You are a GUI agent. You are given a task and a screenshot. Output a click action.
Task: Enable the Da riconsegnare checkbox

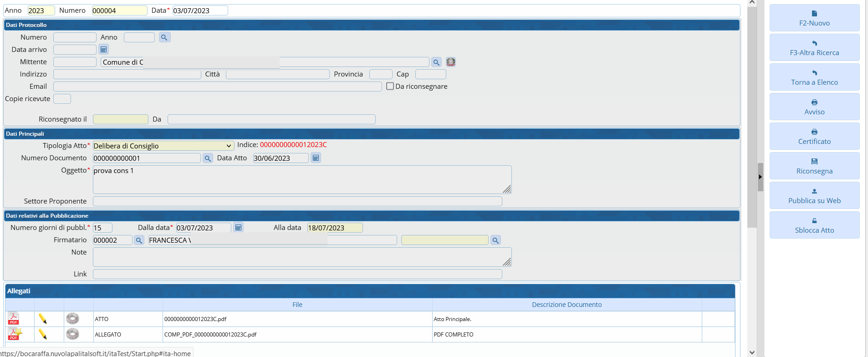(390, 86)
